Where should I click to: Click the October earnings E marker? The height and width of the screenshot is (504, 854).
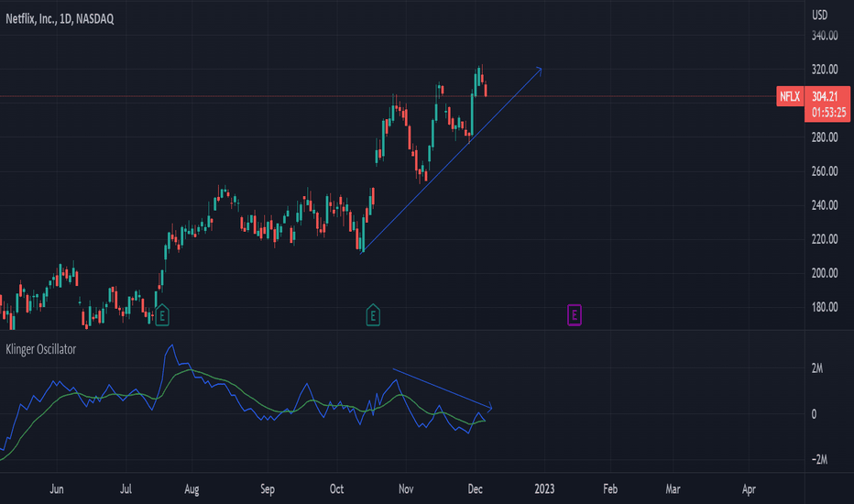coord(373,315)
